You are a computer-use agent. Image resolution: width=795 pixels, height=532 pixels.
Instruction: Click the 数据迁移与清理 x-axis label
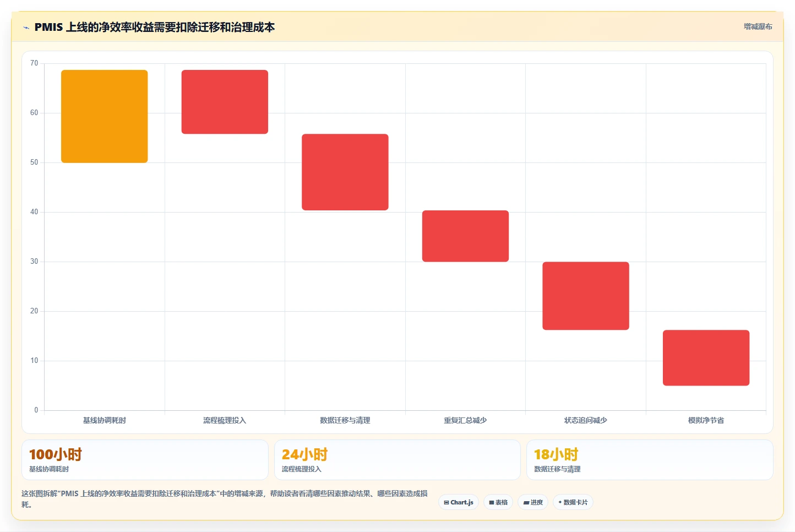[x=345, y=420]
